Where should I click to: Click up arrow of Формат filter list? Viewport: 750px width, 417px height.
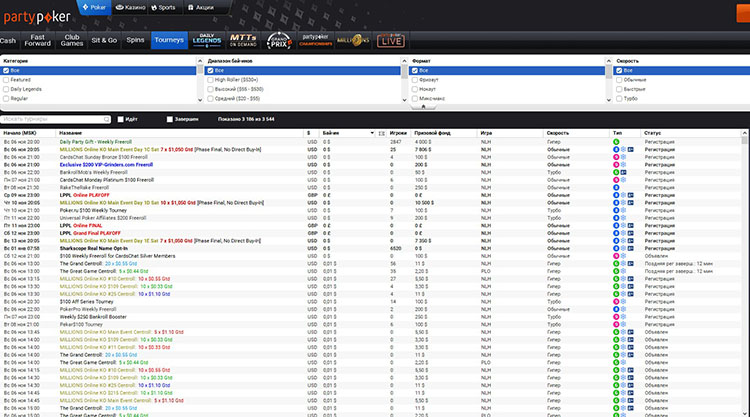pyautogui.click(x=608, y=61)
